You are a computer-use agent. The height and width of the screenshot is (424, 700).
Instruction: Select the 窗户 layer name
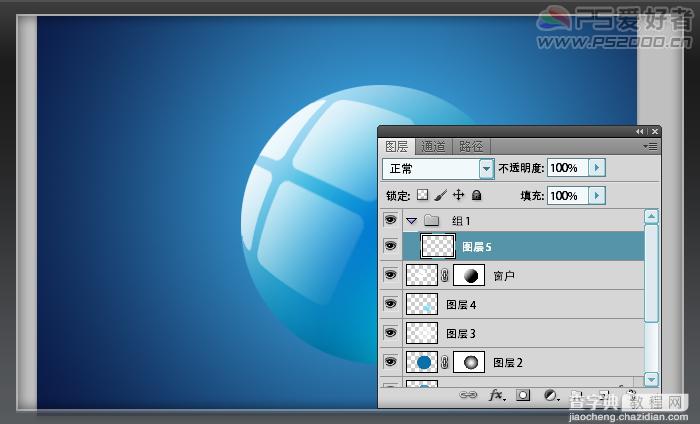(x=504, y=276)
